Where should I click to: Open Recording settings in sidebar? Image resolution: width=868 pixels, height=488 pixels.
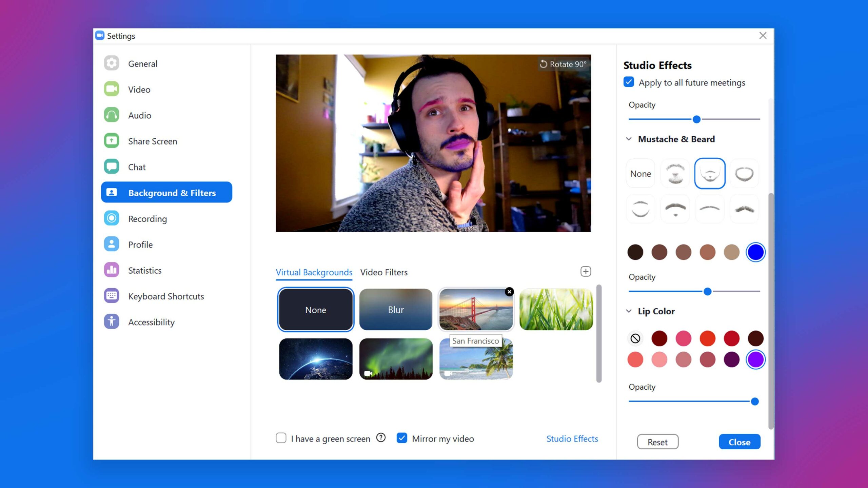(x=147, y=219)
